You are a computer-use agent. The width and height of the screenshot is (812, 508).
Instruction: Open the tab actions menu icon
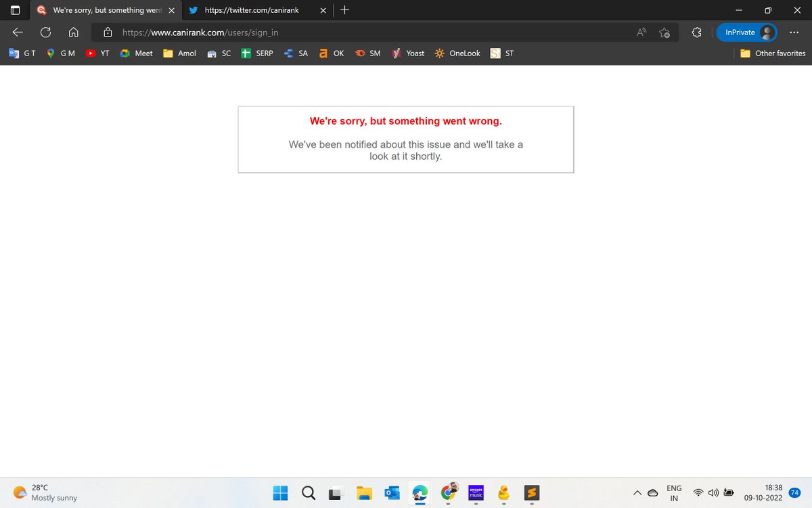[x=15, y=10]
